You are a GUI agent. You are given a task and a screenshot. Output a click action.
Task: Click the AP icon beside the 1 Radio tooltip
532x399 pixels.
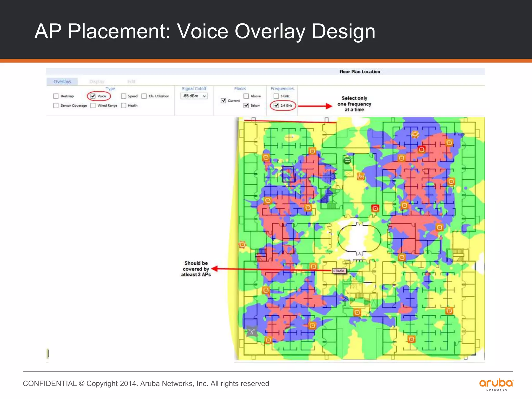314,266
